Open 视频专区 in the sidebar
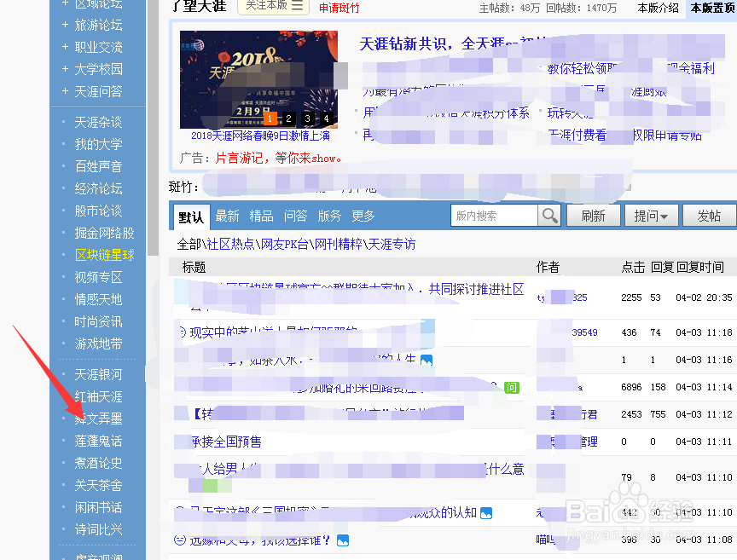The width and height of the screenshot is (737, 560). point(98,277)
